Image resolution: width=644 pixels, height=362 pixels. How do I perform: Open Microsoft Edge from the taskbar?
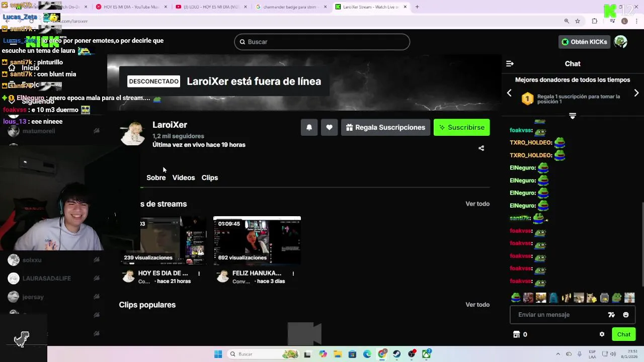click(367, 354)
